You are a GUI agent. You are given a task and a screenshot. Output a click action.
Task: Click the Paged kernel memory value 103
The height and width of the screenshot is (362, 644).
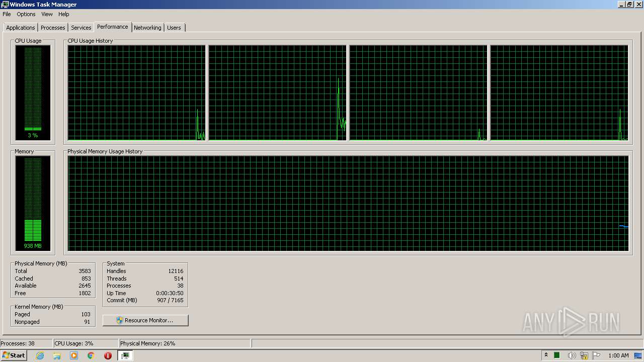[86, 314]
